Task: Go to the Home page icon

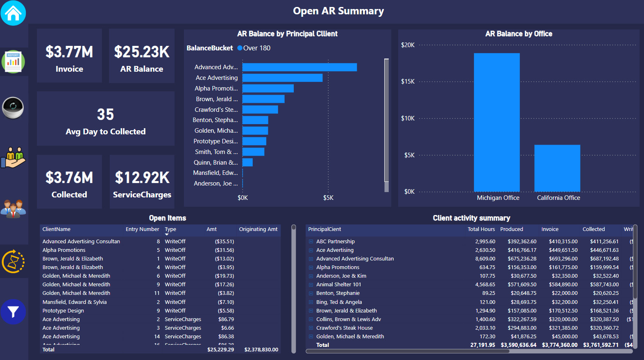Action: (13, 13)
